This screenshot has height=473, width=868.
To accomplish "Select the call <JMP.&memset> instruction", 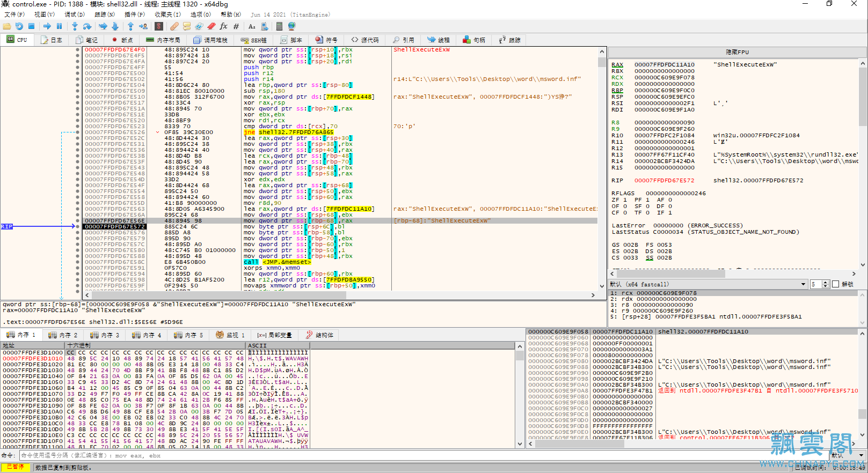I will [x=277, y=262].
